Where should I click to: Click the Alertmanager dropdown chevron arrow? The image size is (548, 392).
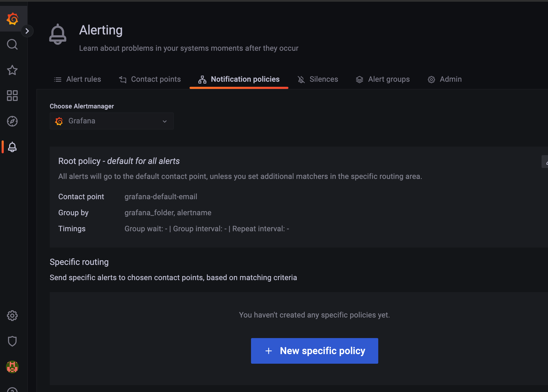[x=165, y=121]
